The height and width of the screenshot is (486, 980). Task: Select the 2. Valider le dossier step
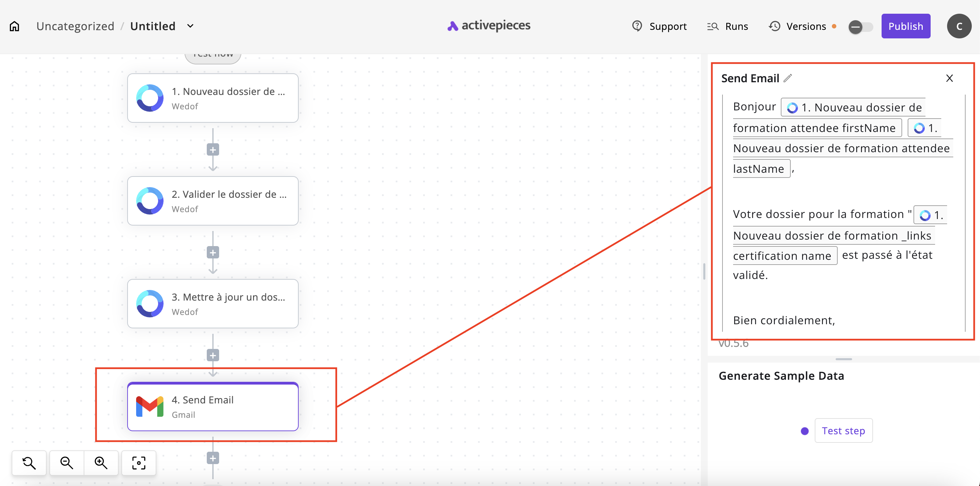(213, 201)
